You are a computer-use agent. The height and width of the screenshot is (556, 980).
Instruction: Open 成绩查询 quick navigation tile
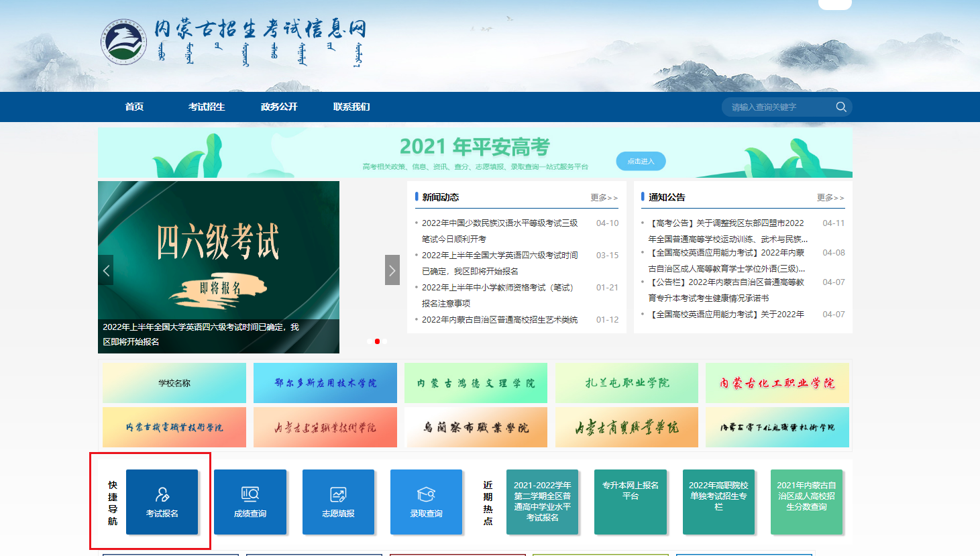(x=250, y=502)
